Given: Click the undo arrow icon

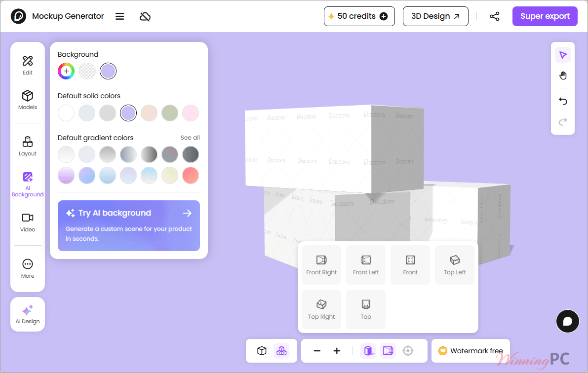Looking at the screenshot, I should (563, 101).
